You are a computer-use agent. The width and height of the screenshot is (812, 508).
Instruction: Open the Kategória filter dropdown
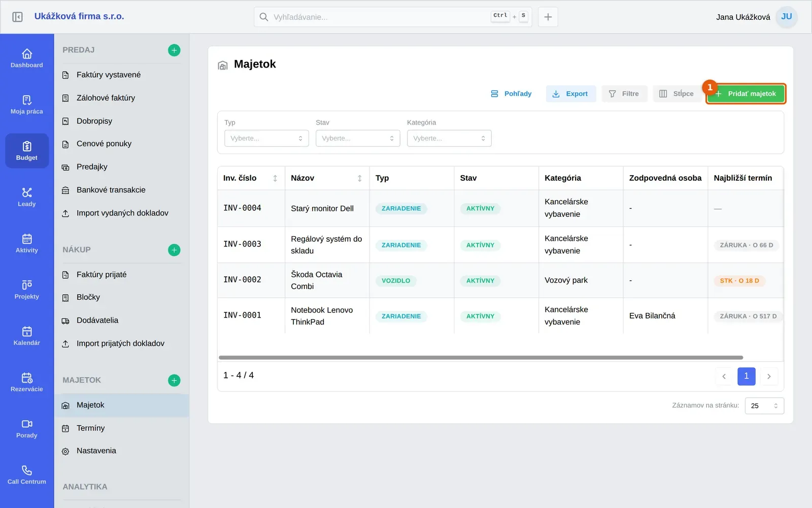449,138
